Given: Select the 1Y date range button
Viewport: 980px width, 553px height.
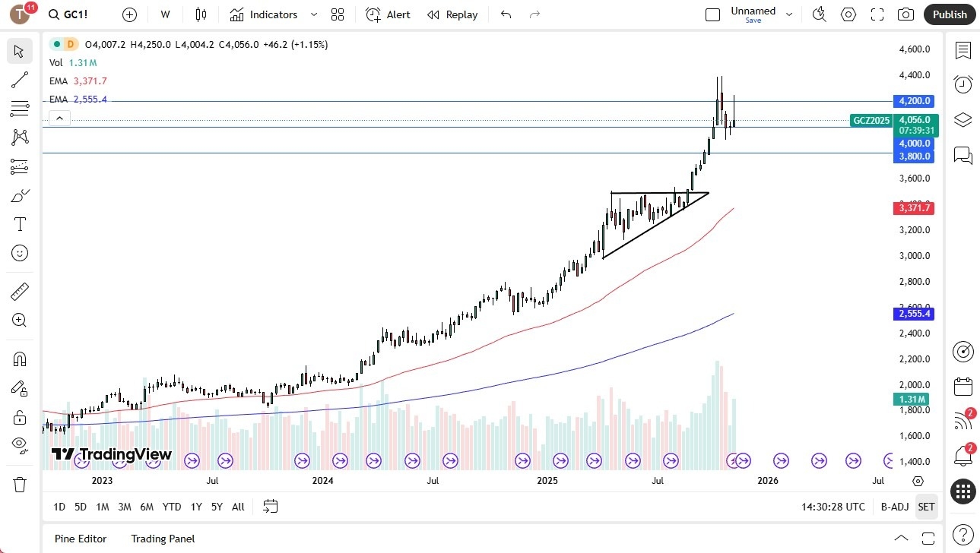Looking at the screenshot, I should point(195,507).
